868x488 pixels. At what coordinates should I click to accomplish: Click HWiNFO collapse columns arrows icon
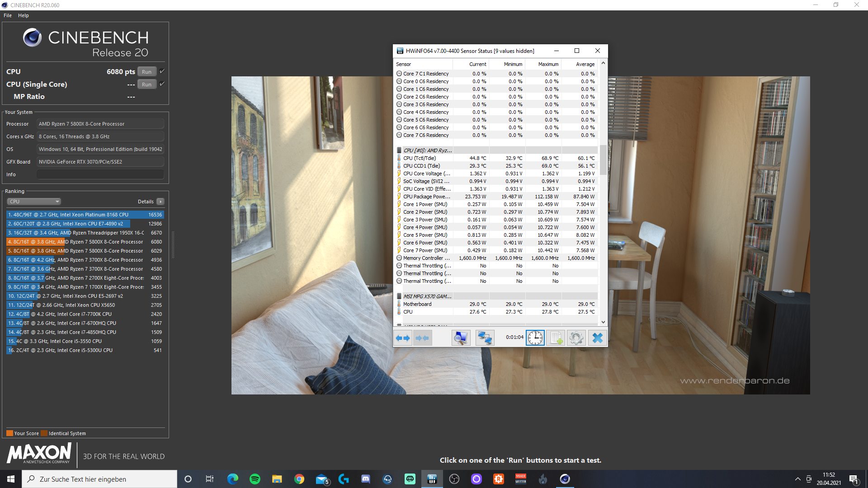click(422, 338)
